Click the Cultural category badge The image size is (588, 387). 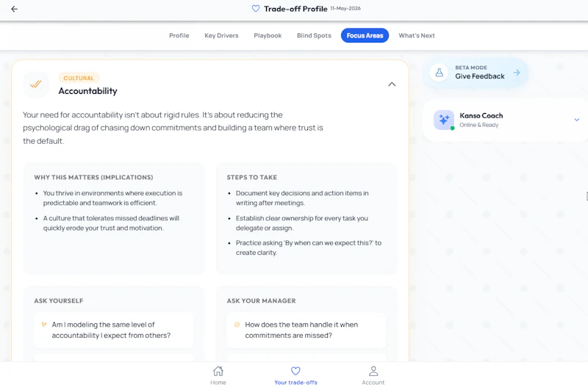click(79, 78)
